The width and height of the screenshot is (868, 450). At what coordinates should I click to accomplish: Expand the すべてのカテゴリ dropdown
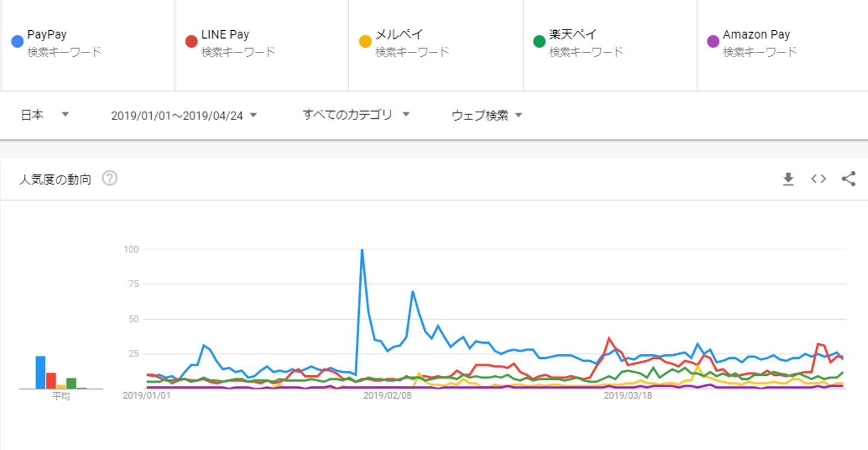click(x=356, y=115)
